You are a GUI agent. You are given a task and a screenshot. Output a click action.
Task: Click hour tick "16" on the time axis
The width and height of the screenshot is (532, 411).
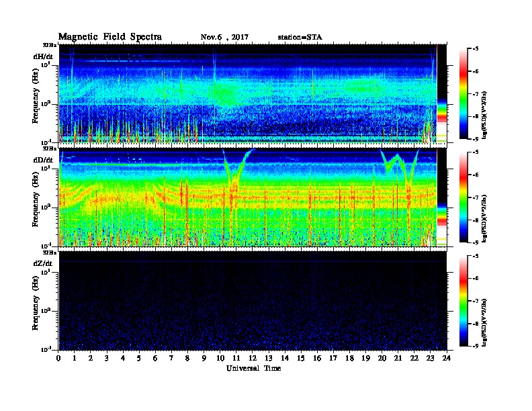(x=317, y=358)
